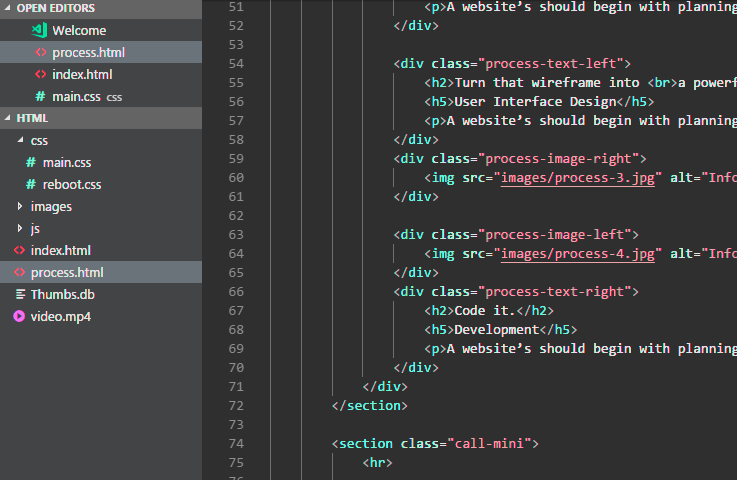Click the VS Code icon beside Welcome
Screen dimensions: 737x480
point(40,30)
